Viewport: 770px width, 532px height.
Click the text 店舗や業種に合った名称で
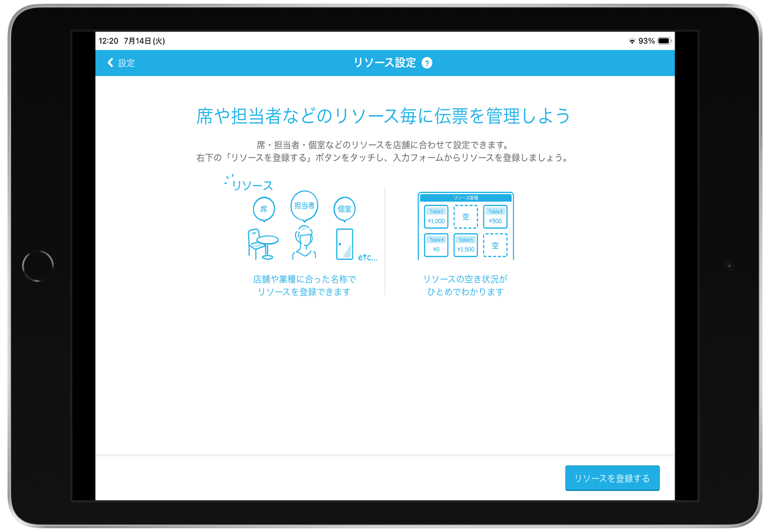coord(305,279)
